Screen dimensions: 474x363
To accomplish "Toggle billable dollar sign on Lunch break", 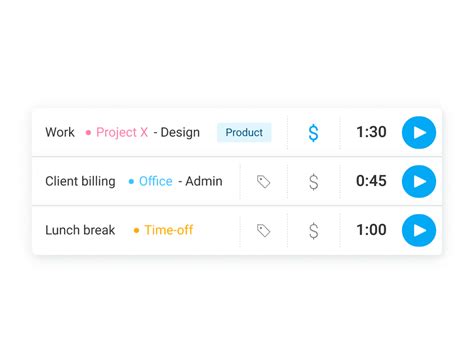I will click(x=313, y=231).
